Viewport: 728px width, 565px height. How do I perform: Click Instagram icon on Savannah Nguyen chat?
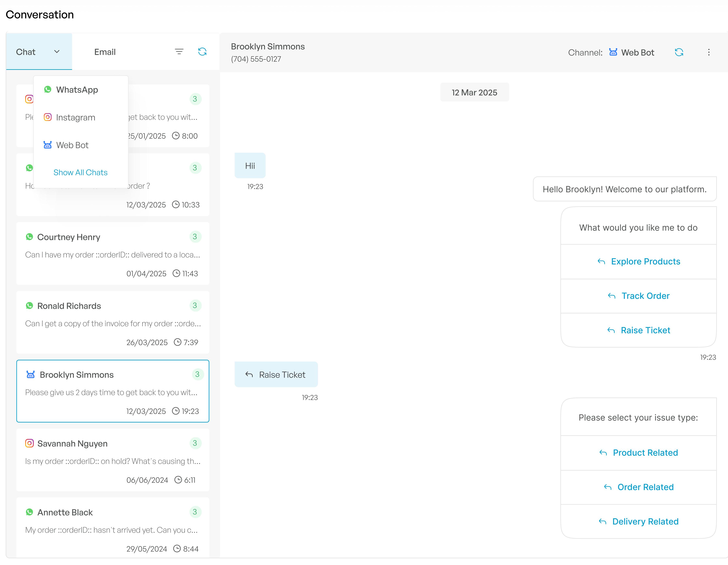[x=30, y=443]
